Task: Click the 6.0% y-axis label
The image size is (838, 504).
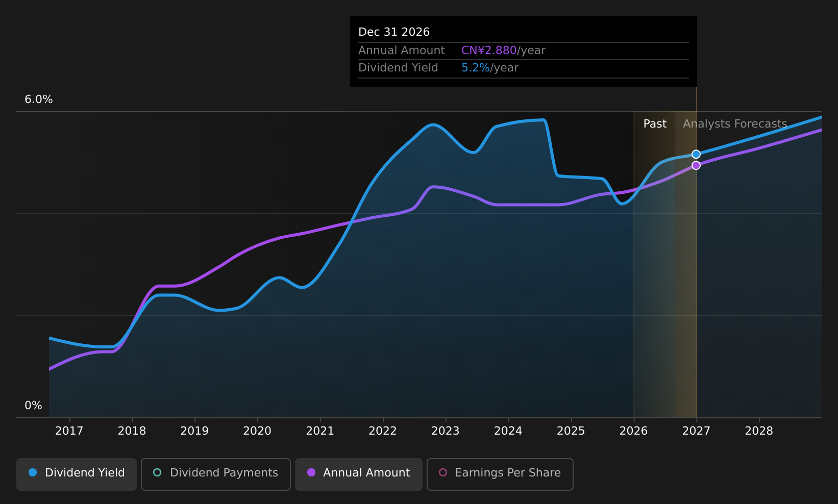Action: [x=39, y=99]
